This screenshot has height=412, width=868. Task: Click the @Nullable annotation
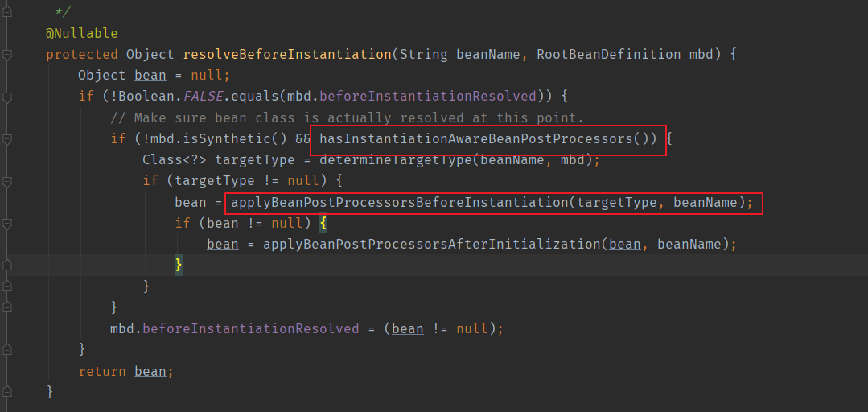[81, 34]
